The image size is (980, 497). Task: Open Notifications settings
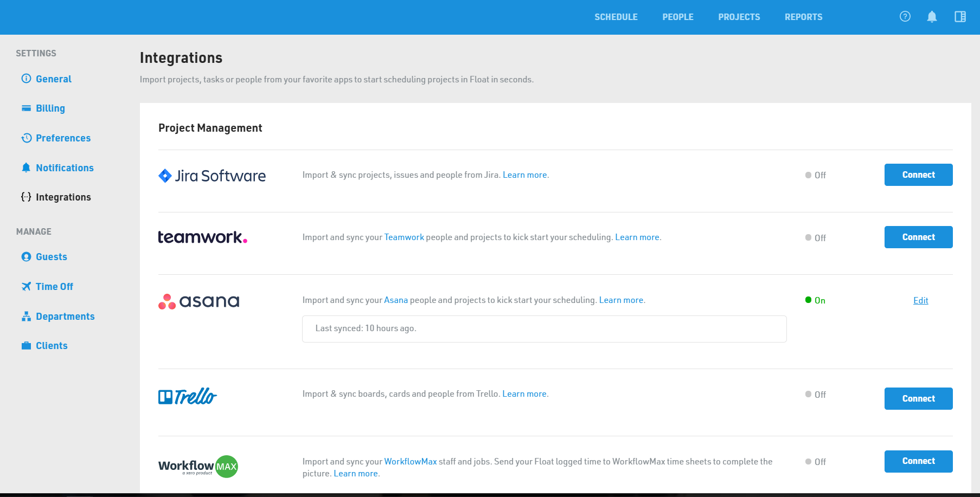click(65, 168)
